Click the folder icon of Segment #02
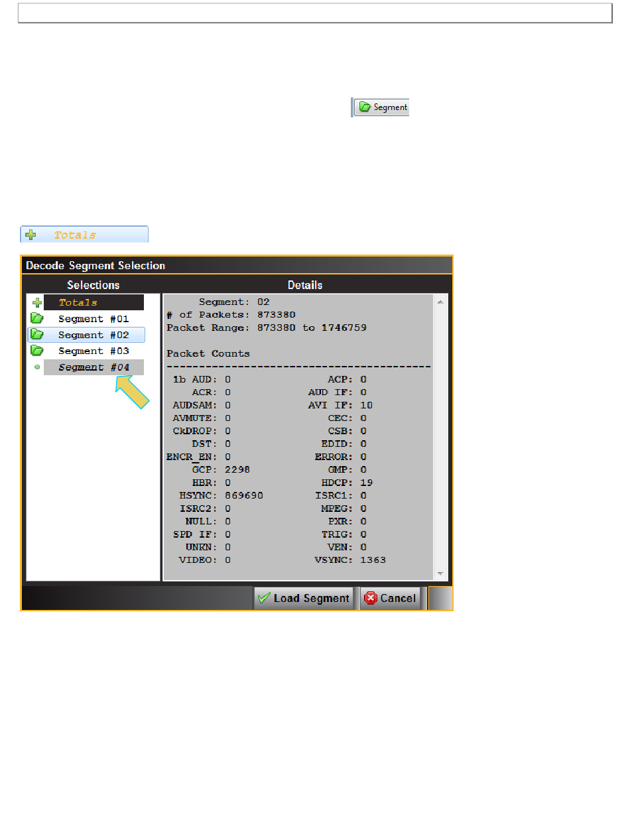Image resolution: width=630 pixels, height=840 pixels. (37, 334)
